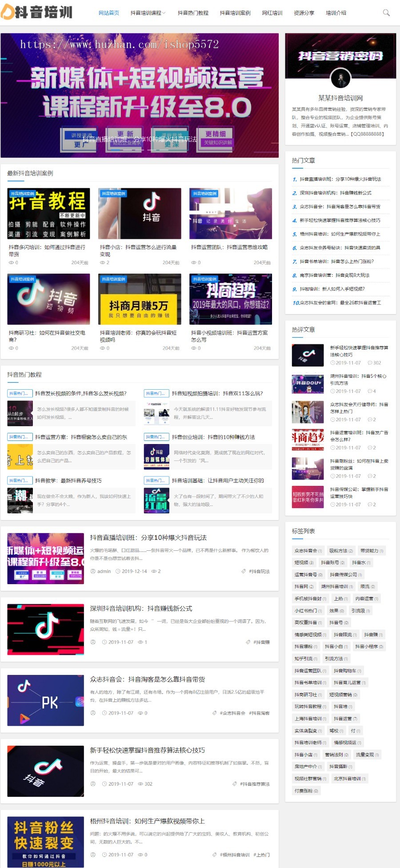Select tag 抖音运营 (7)
The width and height of the screenshot is (400, 868).
tap(345, 719)
